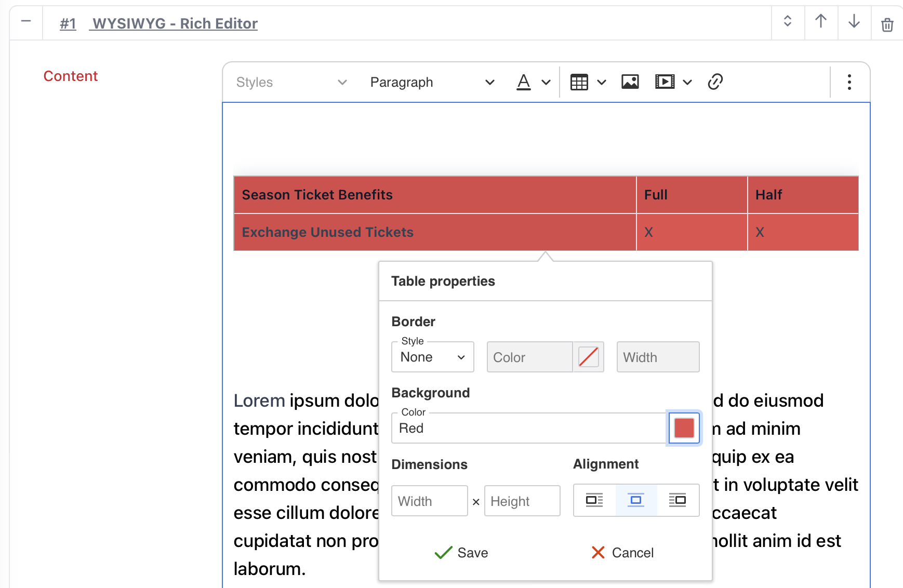The width and height of the screenshot is (903, 588).
Task: Click the Exchange Unused Tickets cell
Action: (435, 232)
